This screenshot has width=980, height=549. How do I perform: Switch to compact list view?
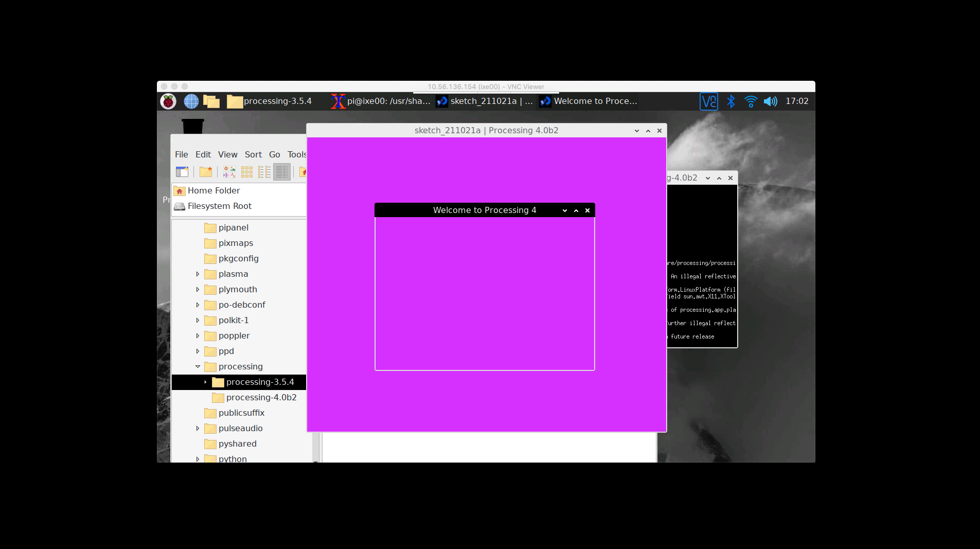(x=264, y=172)
